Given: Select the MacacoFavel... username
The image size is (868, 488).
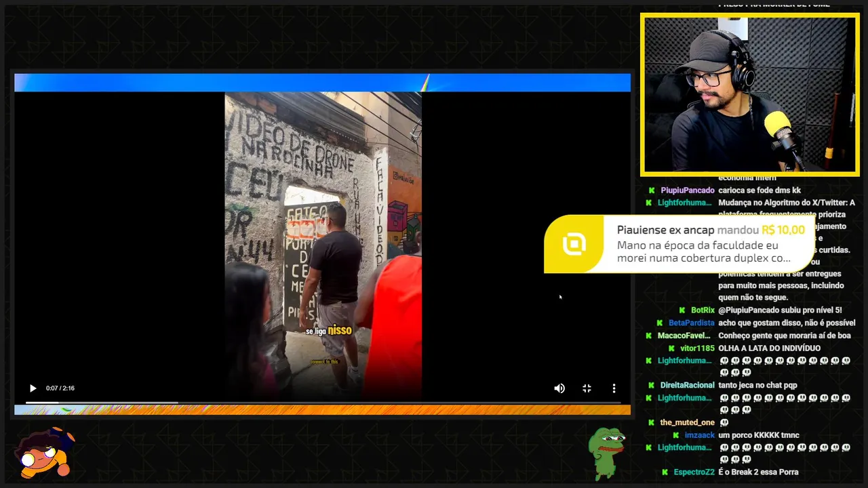Looking at the screenshot, I should [x=684, y=335].
